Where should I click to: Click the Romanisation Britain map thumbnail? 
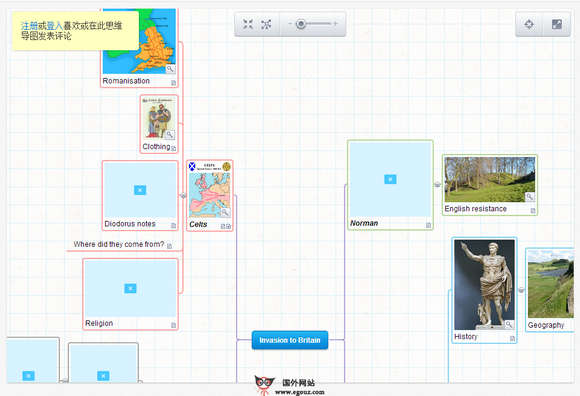point(139,41)
